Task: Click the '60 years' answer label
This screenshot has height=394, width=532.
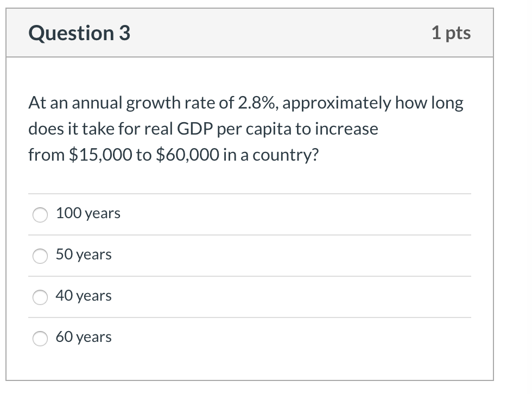Action: (x=84, y=337)
